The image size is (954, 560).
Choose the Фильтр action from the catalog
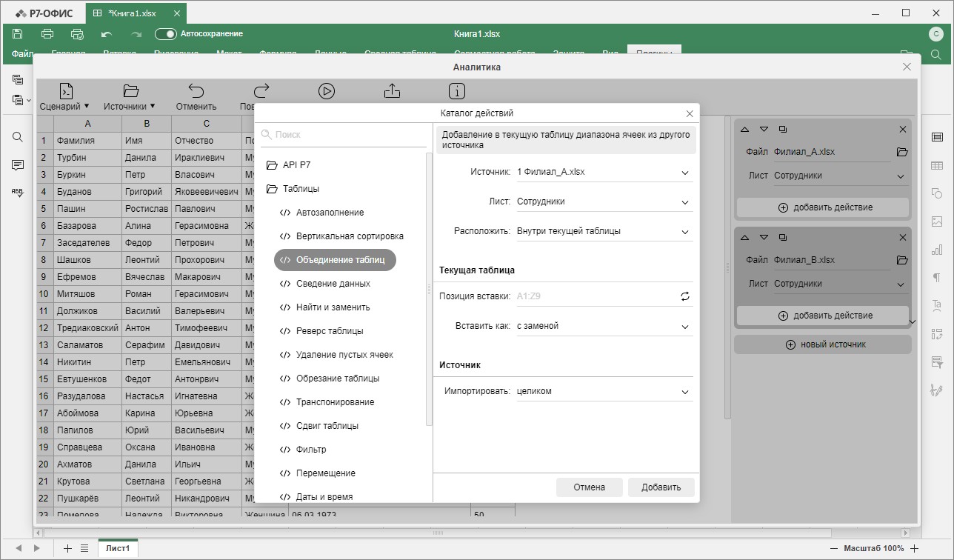pyautogui.click(x=310, y=450)
